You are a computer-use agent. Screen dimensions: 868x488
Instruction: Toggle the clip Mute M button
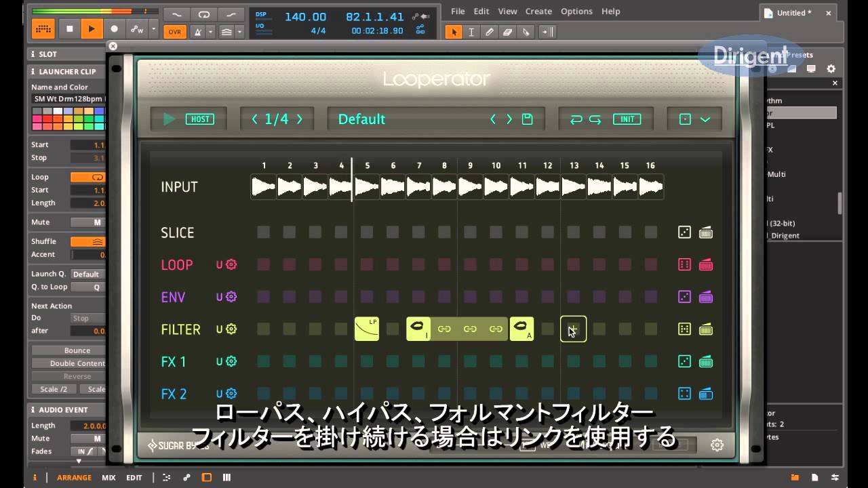[x=88, y=222]
